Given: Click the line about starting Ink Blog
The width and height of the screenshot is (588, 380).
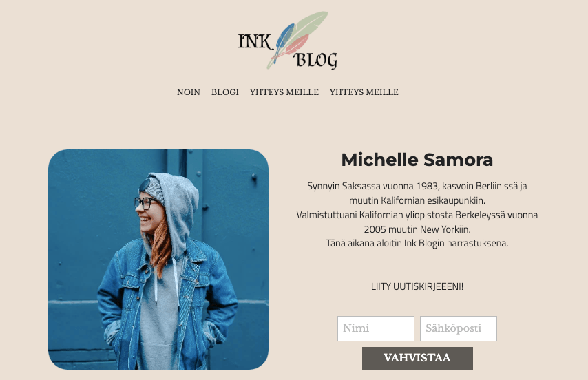Looking at the screenshot, I should (417, 243).
